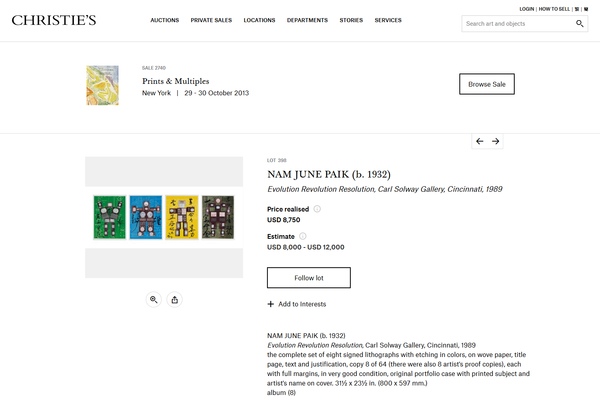Click the Login link
600x408 pixels.
[x=527, y=8]
